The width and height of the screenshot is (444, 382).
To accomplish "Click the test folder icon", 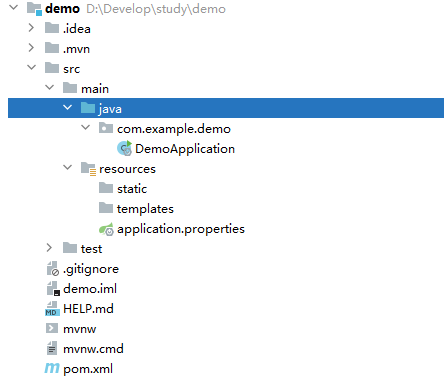I will (70, 248).
